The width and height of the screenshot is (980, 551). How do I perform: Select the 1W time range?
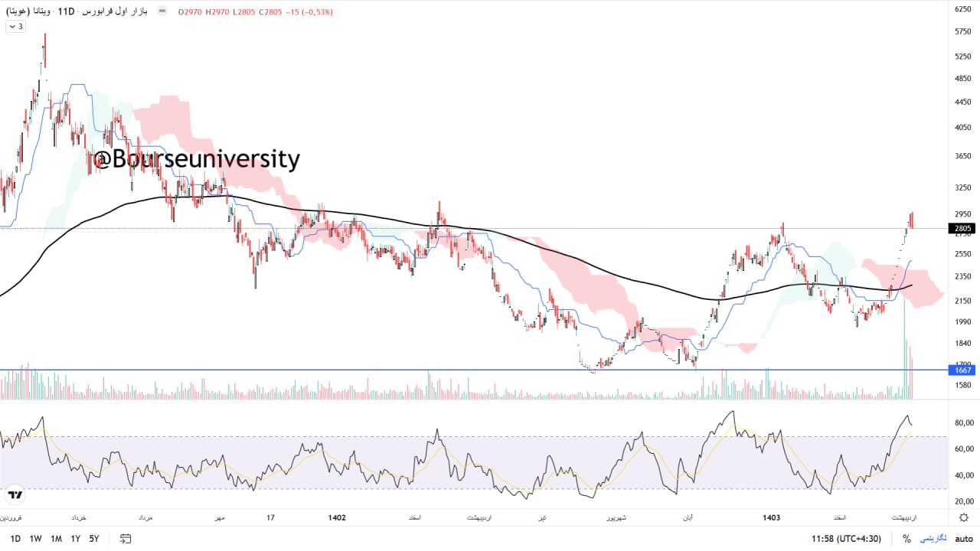(35, 539)
